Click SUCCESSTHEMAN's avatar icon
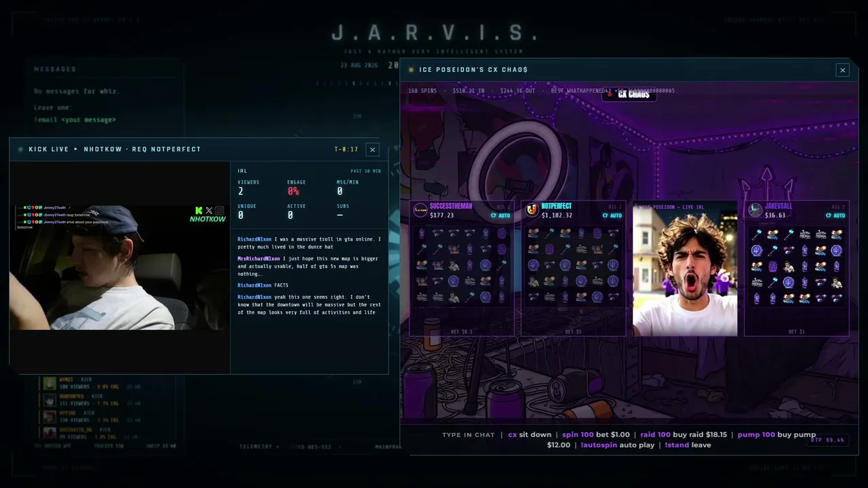868x488 pixels. pos(420,210)
